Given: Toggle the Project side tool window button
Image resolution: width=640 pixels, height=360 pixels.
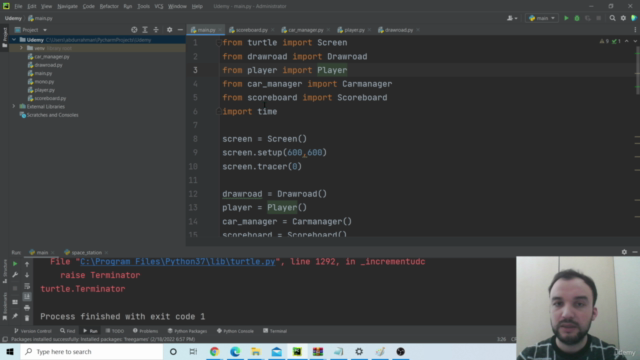Looking at the screenshot, I should pyautogui.click(x=4, y=37).
